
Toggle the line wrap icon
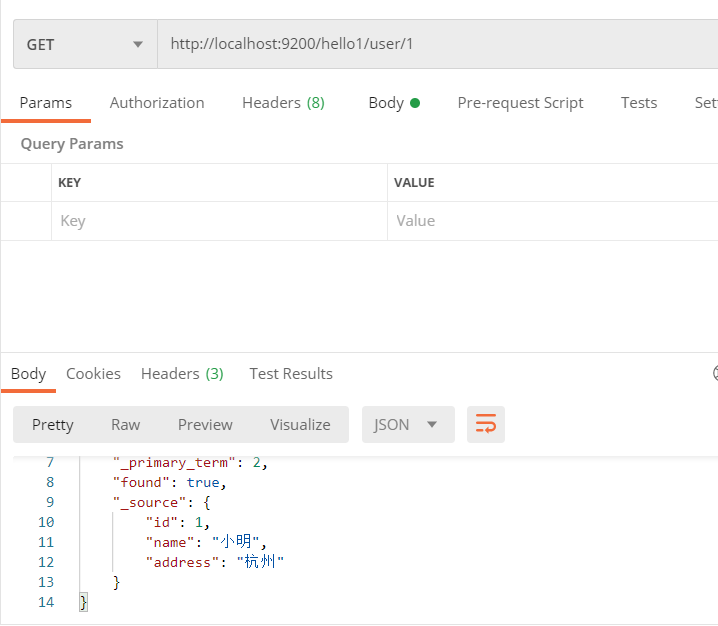coord(486,425)
